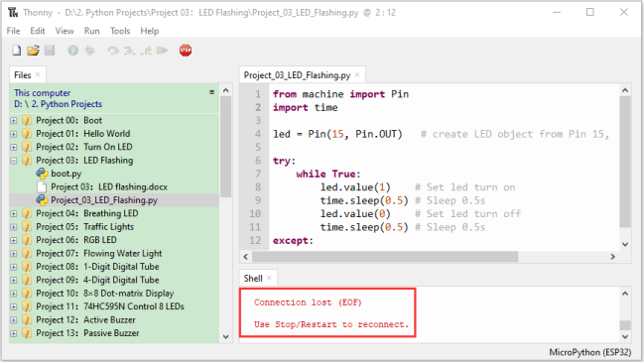Click 'Connection lost (EOF)' shell message
This screenshot has height=363, width=644.
(308, 302)
